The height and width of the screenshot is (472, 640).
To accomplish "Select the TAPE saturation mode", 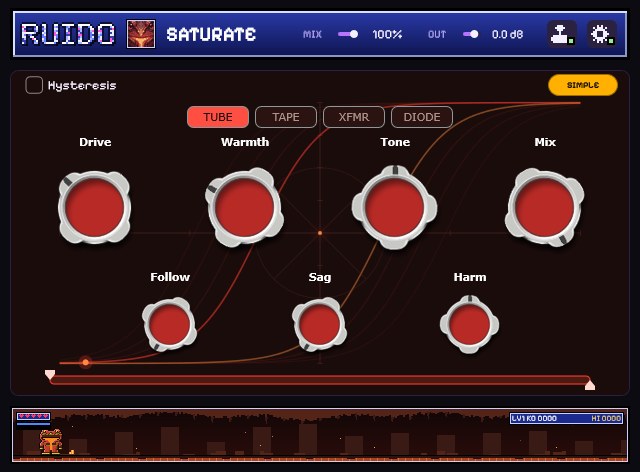I will [x=286, y=117].
